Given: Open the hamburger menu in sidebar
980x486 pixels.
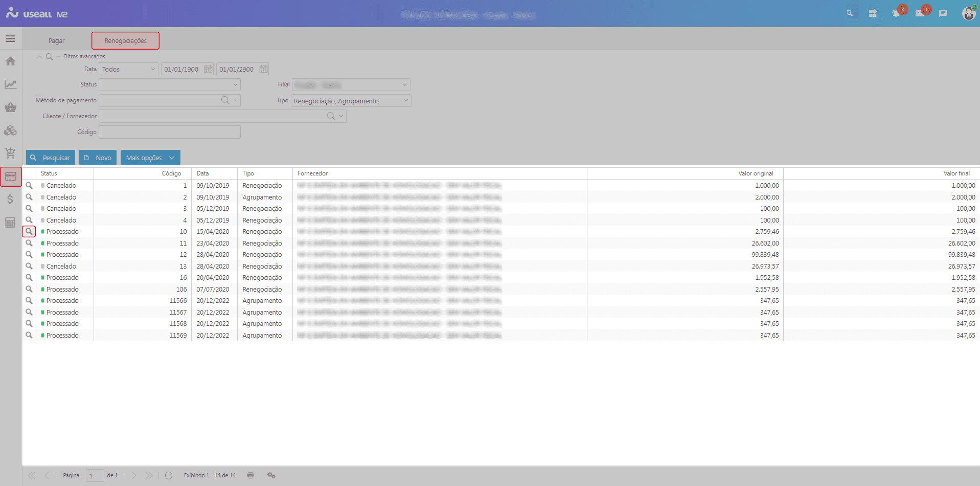Looking at the screenshot, I should [x=10, y=39].
